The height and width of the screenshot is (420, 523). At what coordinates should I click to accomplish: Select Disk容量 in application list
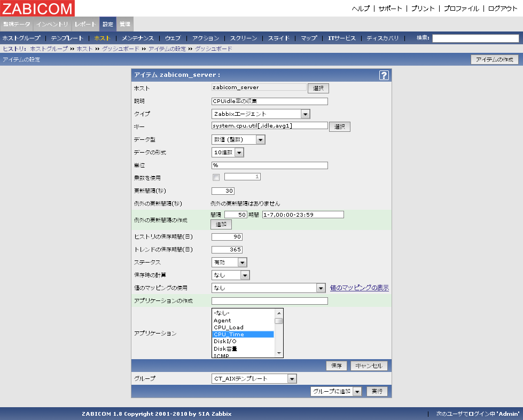click(x=243, y=348)
